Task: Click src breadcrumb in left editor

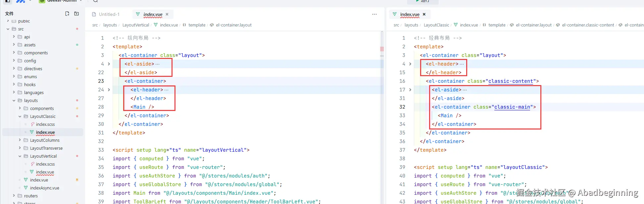Action: pos(95,25)
